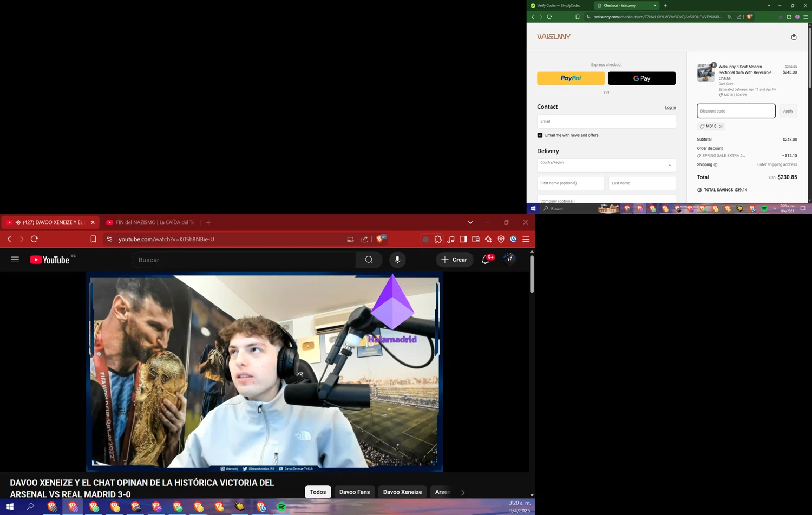
Task: Switch to Verify Codes SimplyCodes tab
Action: (x=560, y=5)
